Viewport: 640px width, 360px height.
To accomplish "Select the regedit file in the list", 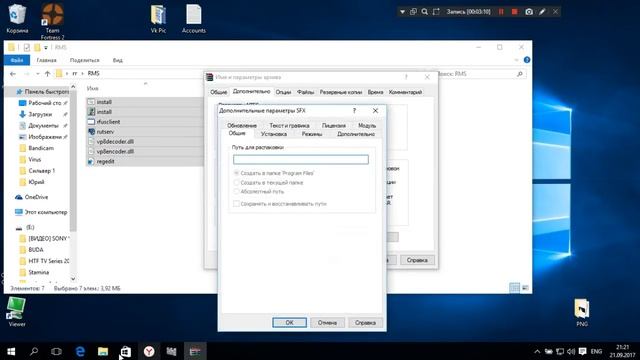I will (x=105, y=161).
